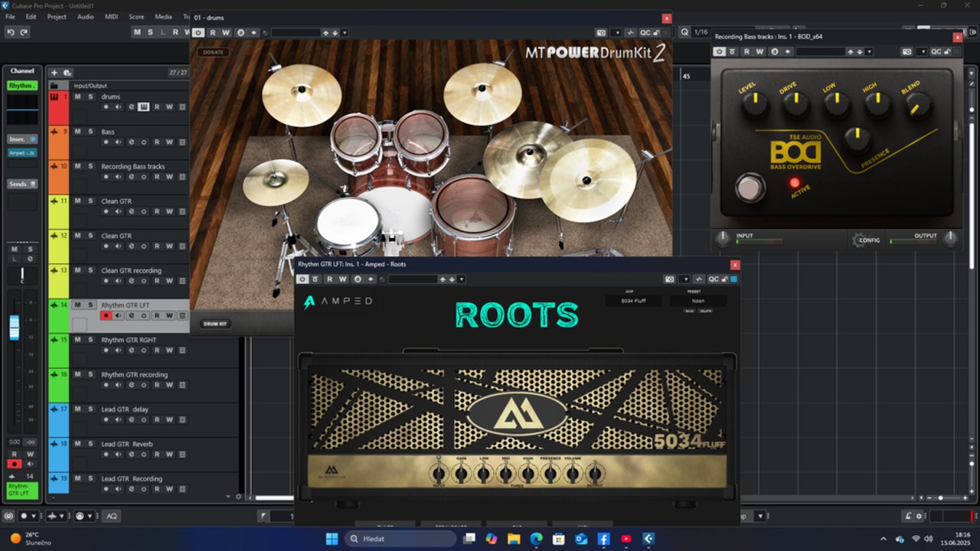Click the Windows taskbar search field

(x=400, y=539)
